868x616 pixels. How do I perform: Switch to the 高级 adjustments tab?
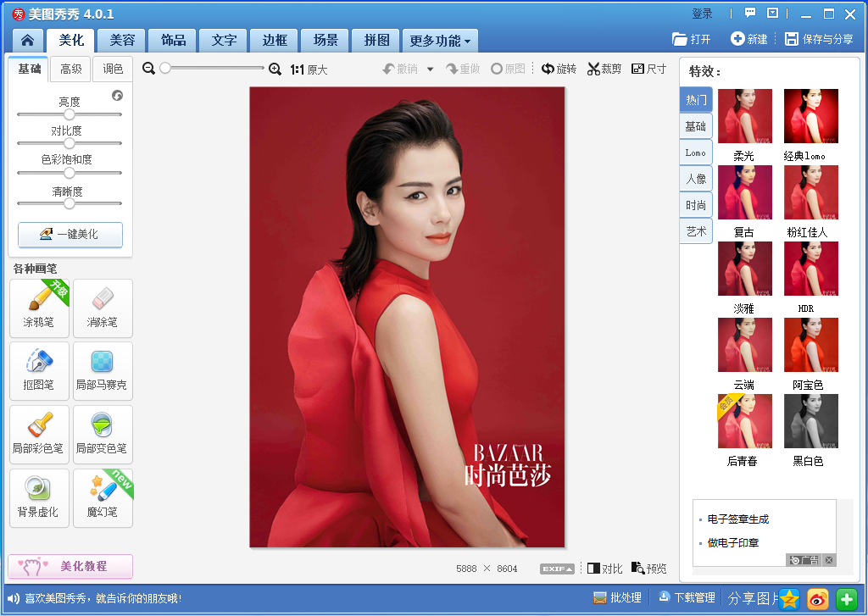point(71,69)
